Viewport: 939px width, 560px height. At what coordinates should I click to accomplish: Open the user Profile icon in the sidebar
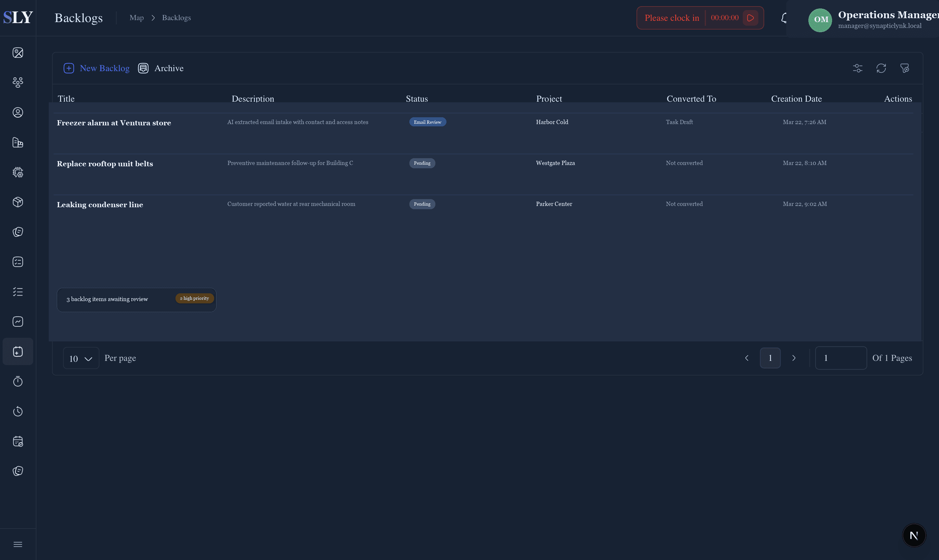(18, 112)
